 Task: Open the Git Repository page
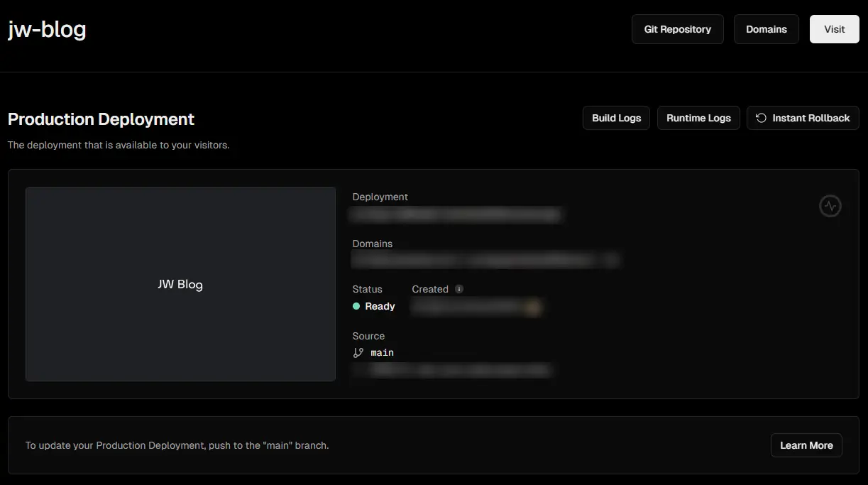(677, 29)
